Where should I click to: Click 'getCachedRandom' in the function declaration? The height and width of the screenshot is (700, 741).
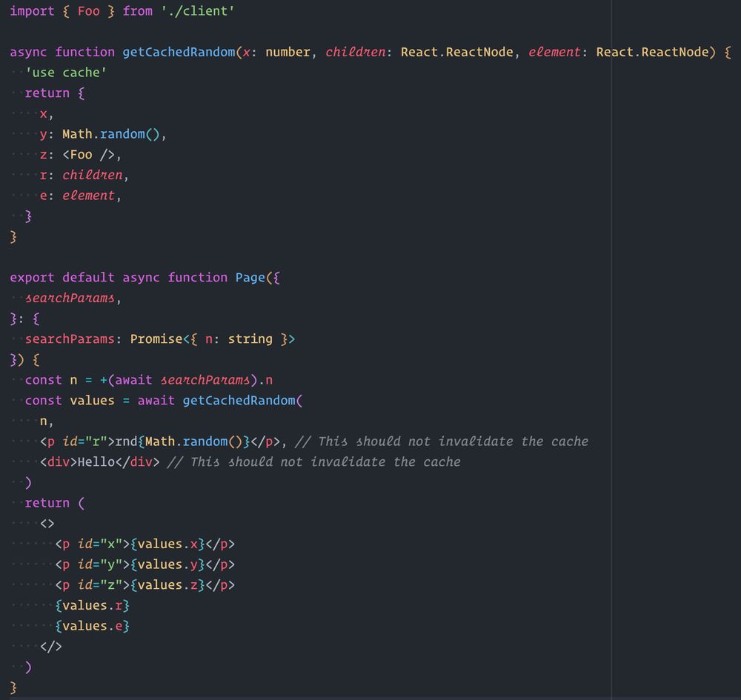point(179,52)
